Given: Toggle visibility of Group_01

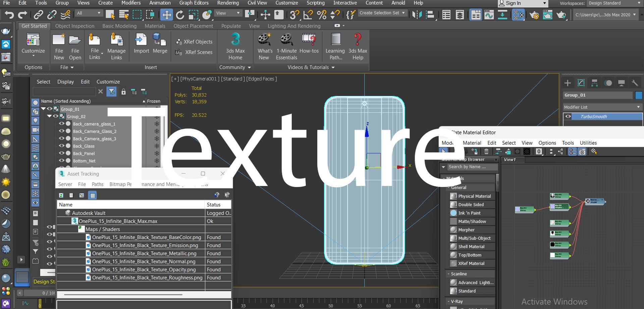Looking at the screenshot, I should (50, 109).
